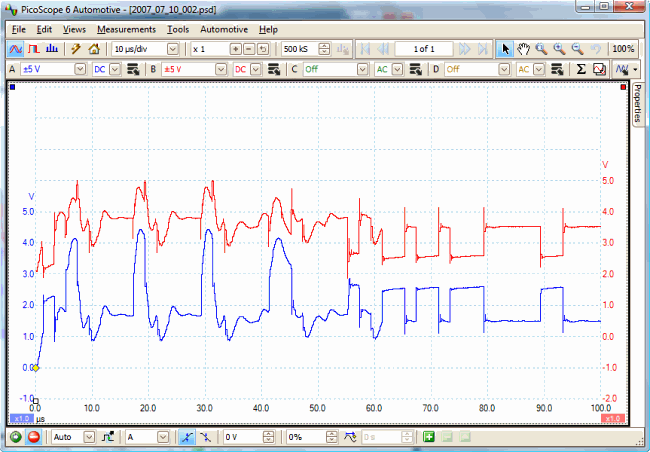Open Channel B DC coupling dropdown

coord(256,69)
